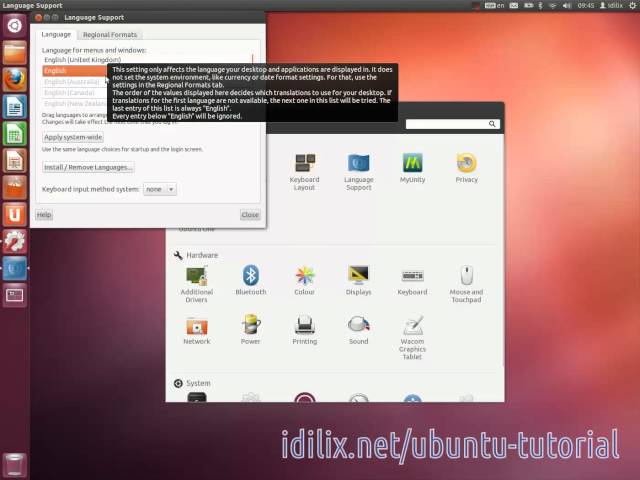Launch LibreOffice Impress from the launcher
The width and height of the screenshot is (640, 480).
tap(15, 160)
